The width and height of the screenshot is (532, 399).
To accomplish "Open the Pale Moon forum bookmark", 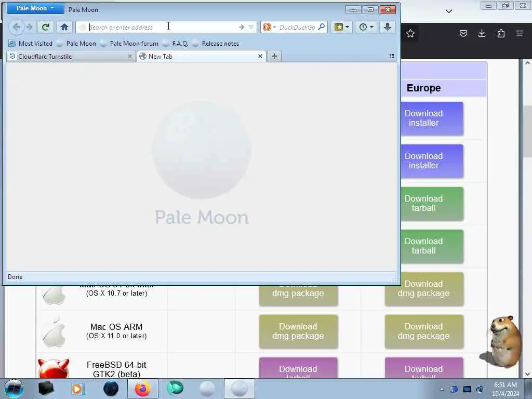I will (129, 44).
